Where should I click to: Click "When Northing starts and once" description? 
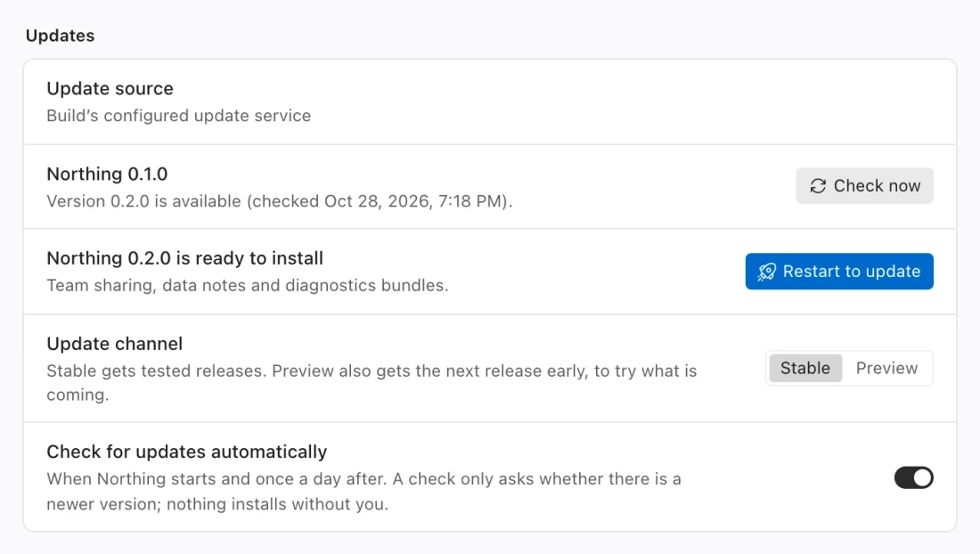[363, 492]
